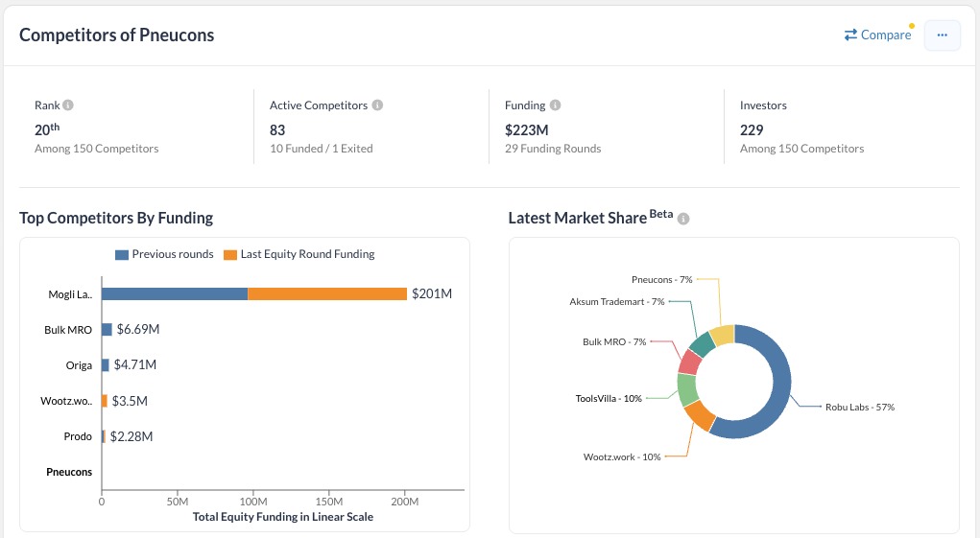The width and height of the screenshot is (980, 538).
Task: Click the '$3.5M' funding value
Action: point(130,401)
